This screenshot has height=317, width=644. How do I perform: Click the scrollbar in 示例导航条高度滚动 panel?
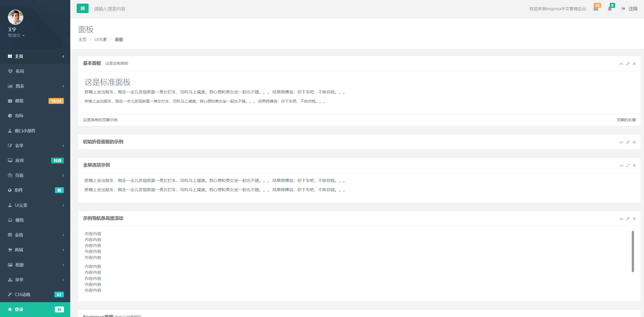click(x=633, y=252)
